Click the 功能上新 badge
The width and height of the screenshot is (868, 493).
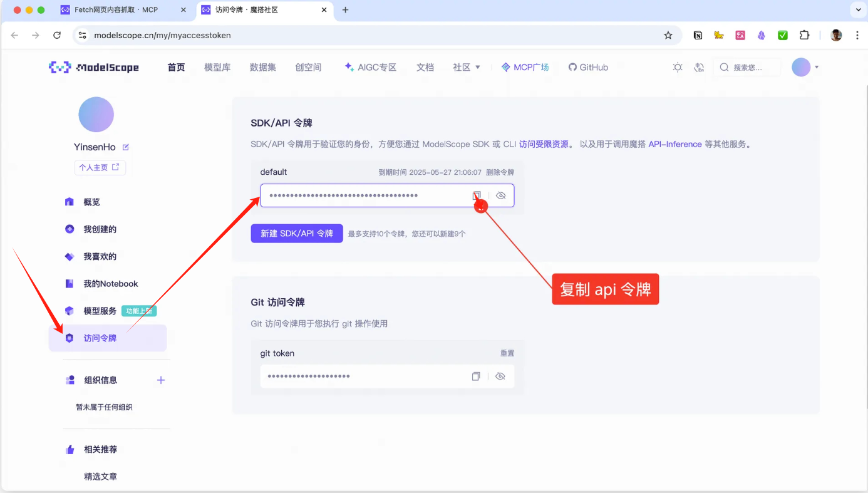[x=139, y=311]
